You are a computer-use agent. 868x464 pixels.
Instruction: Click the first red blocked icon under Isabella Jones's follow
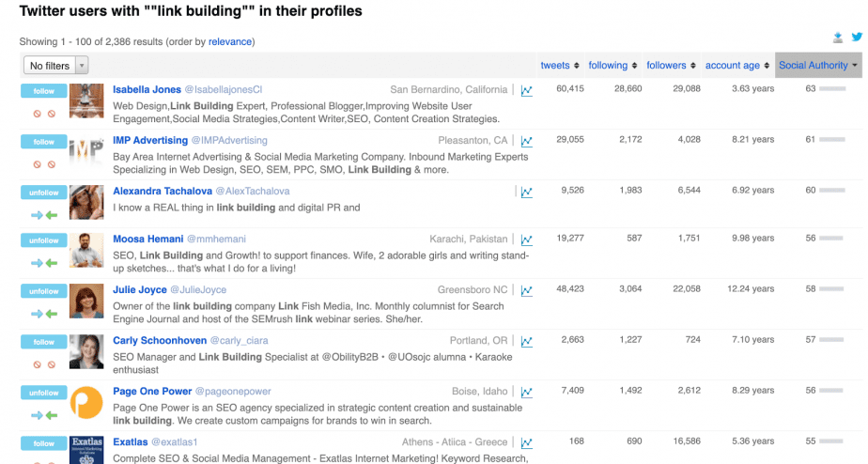tap(37, 114)
